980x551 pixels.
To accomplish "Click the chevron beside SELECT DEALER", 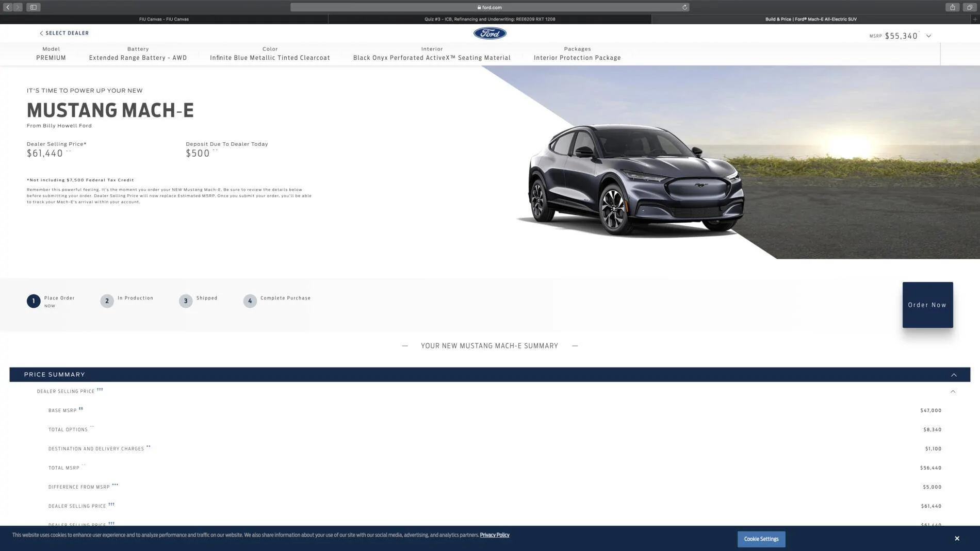I will tap(41, 33).
